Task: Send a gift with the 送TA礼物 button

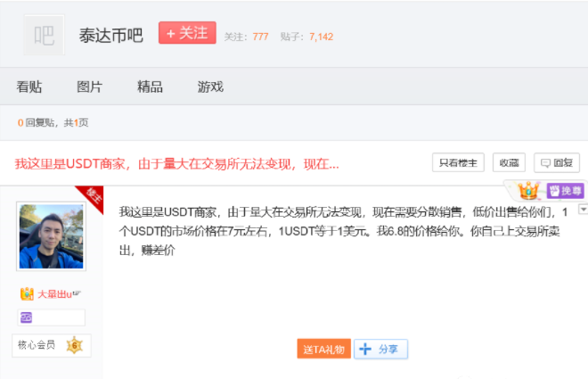Action: [323, 349]
